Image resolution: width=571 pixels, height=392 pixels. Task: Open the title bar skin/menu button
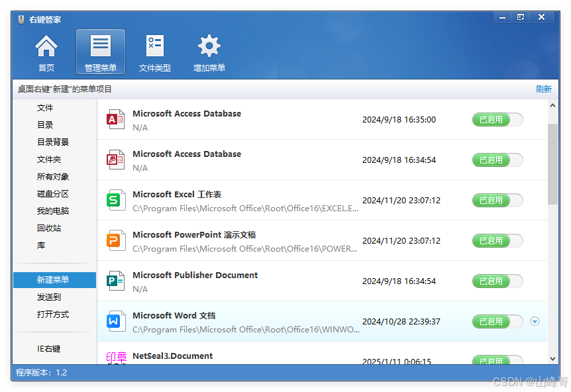[521, 17]
